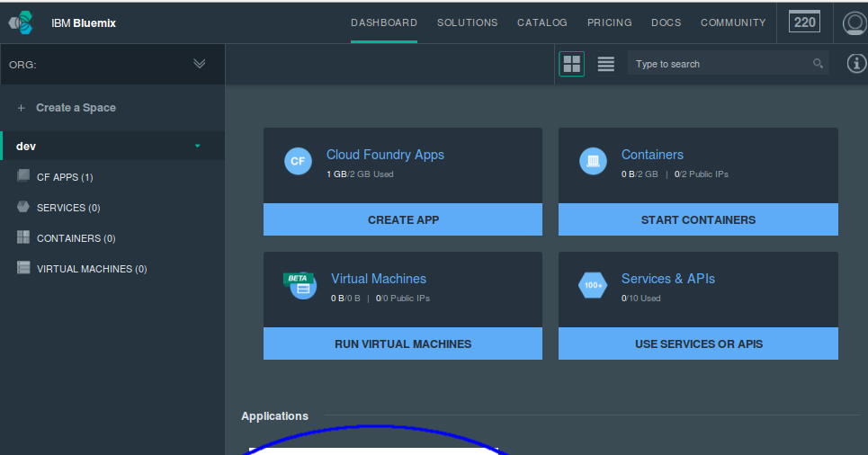Open the Containers title link
The height and width of the screenshot is (455, 868).
(652, 155)
